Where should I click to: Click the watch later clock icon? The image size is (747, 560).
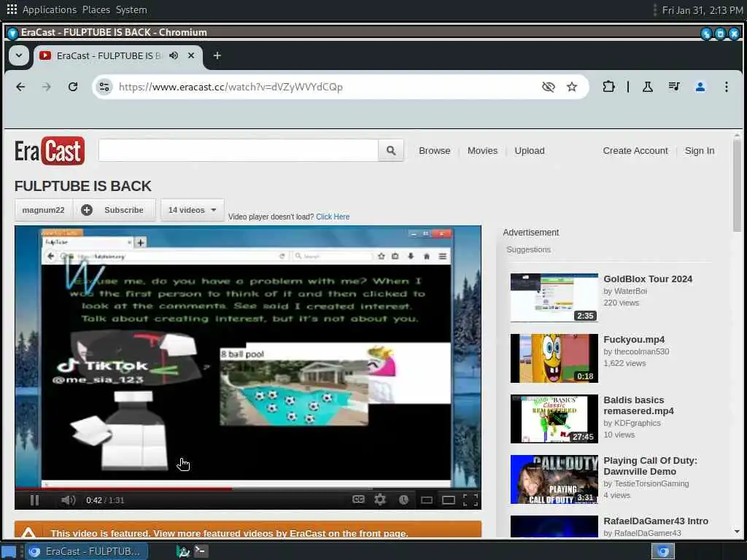[403, 499]
